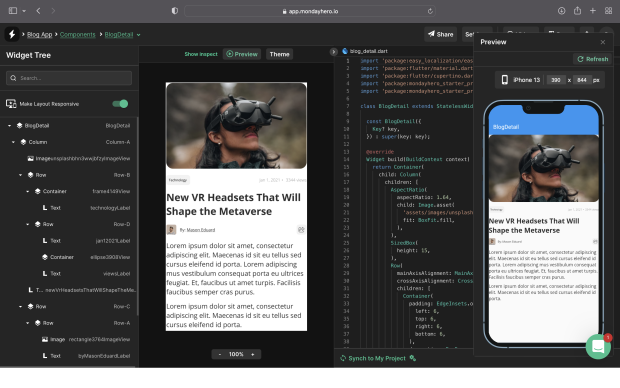Click the Row-B widget cube icon

click(x=30, y=175)
